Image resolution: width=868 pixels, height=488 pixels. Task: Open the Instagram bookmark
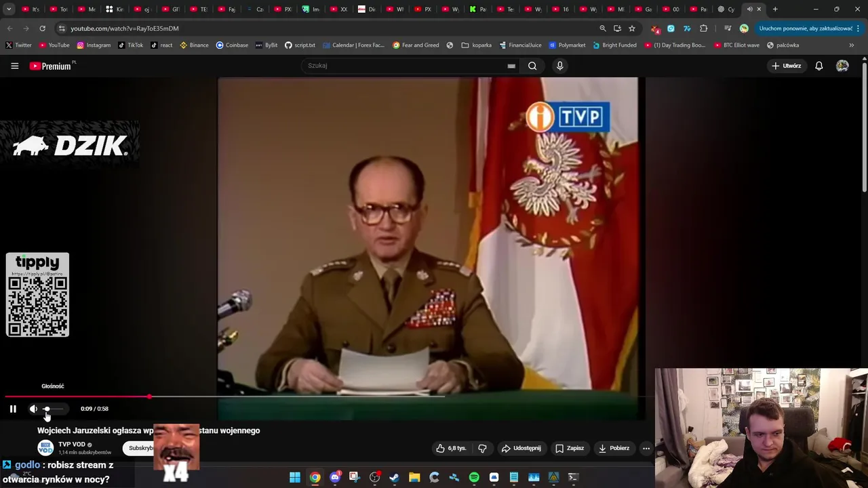(94, 45)
